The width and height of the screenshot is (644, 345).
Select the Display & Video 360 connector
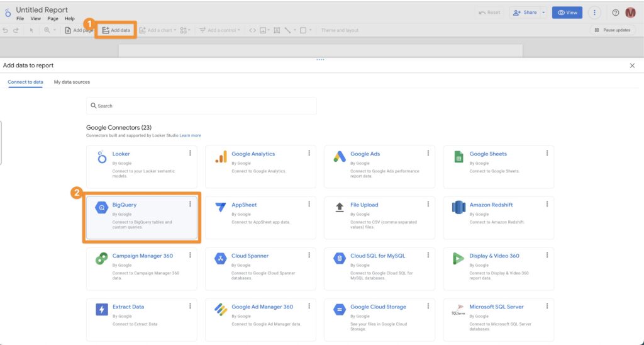click(499, 269)
